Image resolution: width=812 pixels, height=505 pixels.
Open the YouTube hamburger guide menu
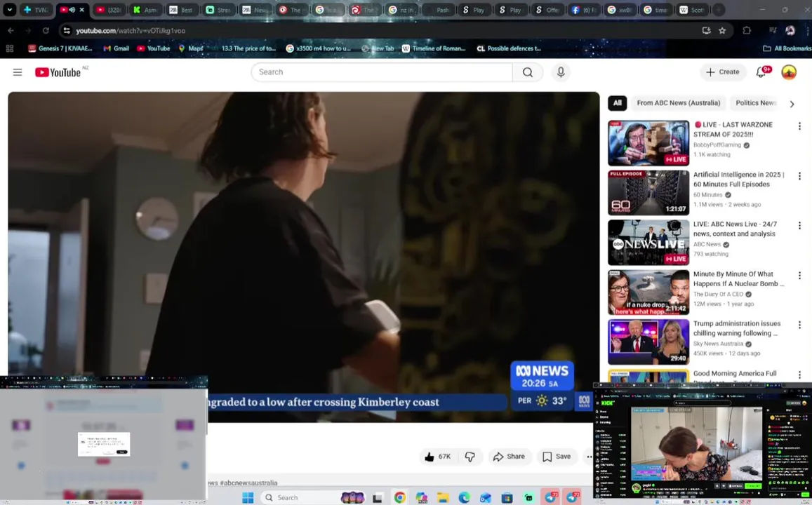click(18, 72)
